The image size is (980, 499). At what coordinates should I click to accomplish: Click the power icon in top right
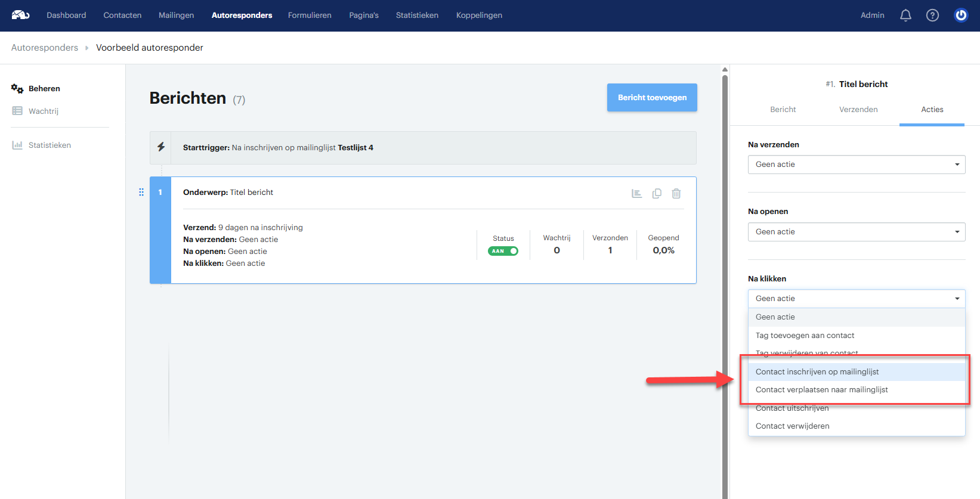961,16
